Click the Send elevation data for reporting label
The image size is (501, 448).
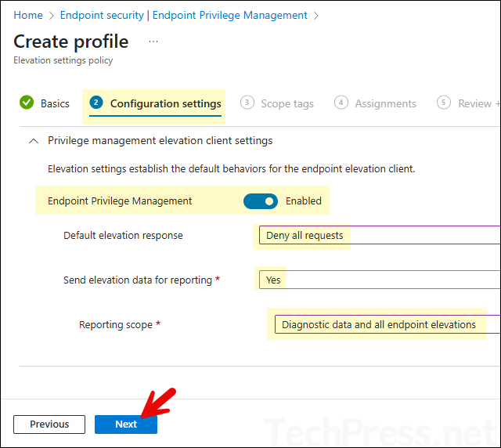tap(138, 280)
